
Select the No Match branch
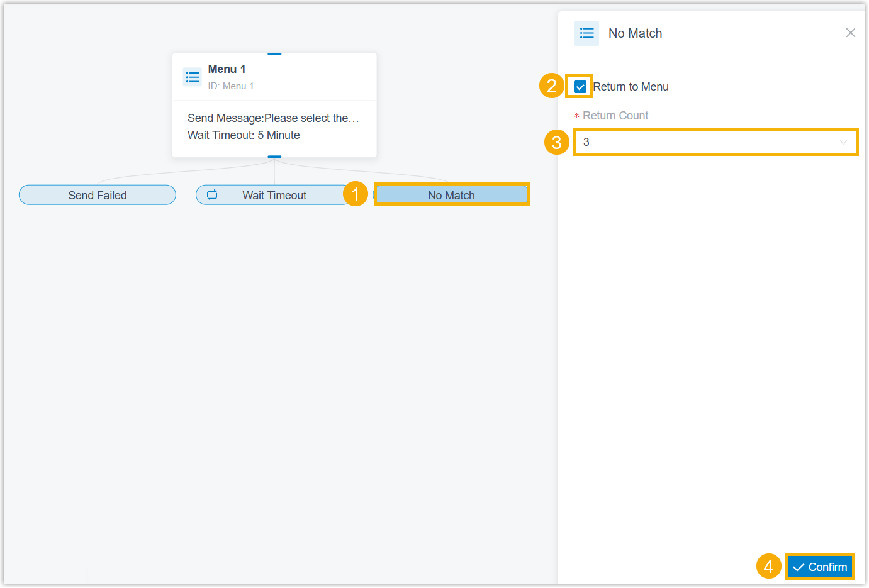click(x=451, y=195)
